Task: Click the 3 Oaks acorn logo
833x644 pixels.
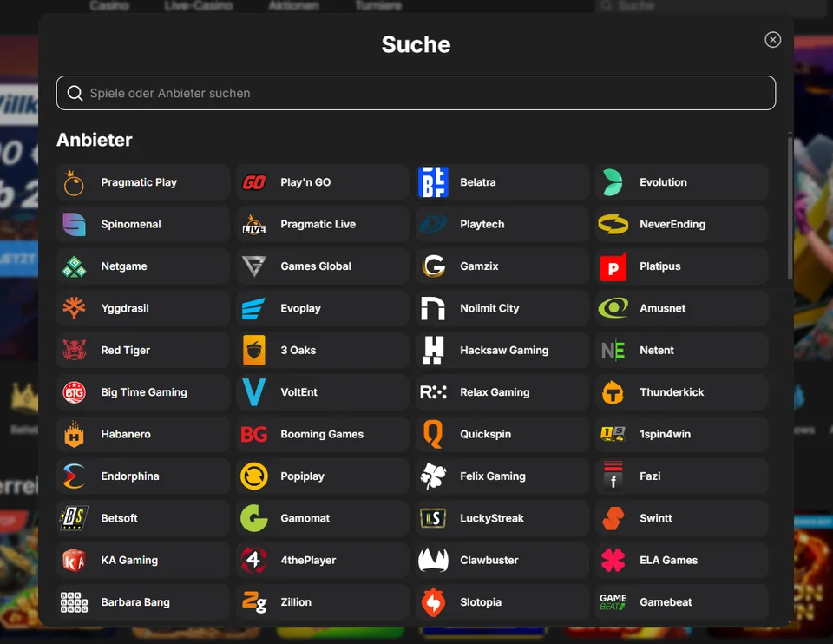Action: [254, 350]
